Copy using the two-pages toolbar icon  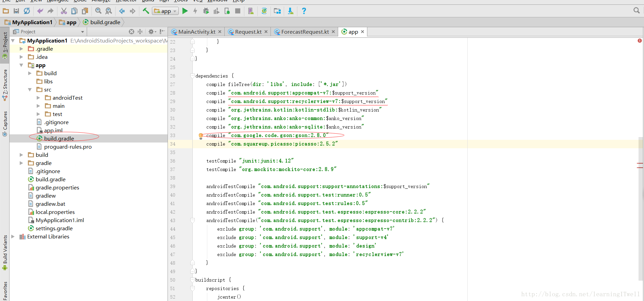[74, 11]
